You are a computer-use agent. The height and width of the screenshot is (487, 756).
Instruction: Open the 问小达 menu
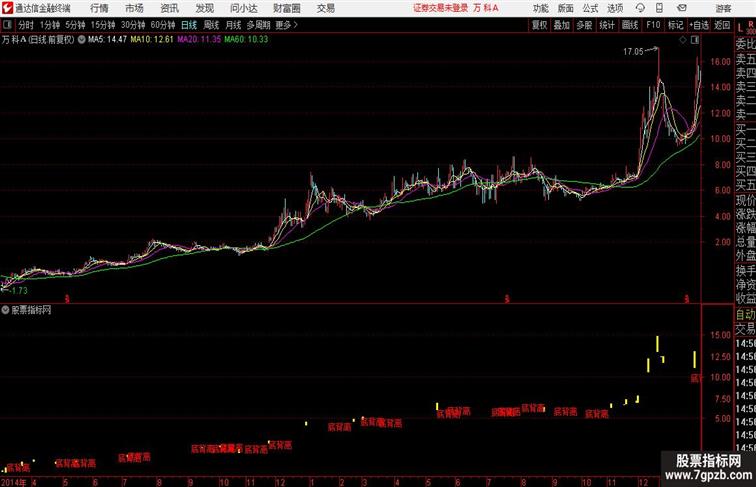pos(243,8)
